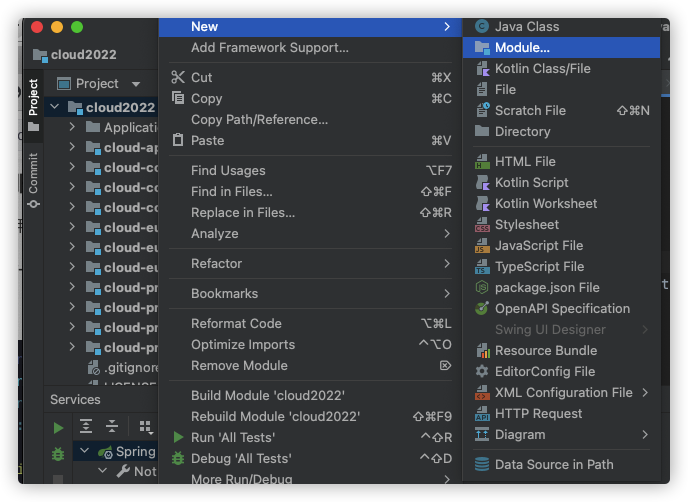The width and height of the screenshot is (688, 502).
Task: Select the .gitignore file in tree
Action: [123, 368]
